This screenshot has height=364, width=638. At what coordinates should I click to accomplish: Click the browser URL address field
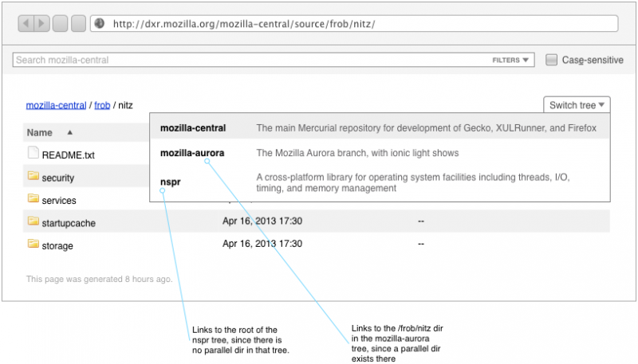[x=354, y=24]
